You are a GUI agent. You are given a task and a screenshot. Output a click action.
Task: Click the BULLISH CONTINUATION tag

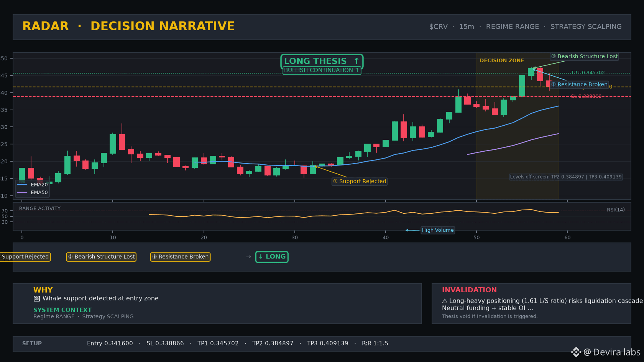(x=322, y=70)
